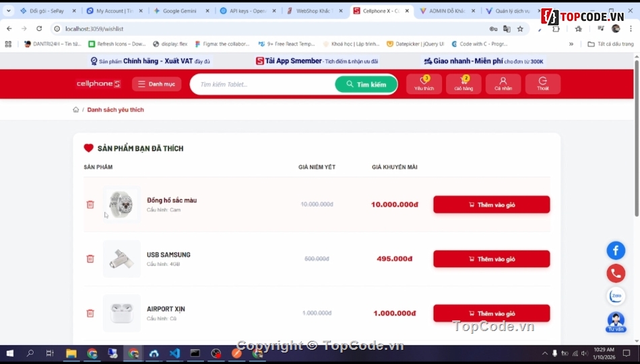Open browser extensions puzzle icon

pyautogui.click(x=556, y=28)
